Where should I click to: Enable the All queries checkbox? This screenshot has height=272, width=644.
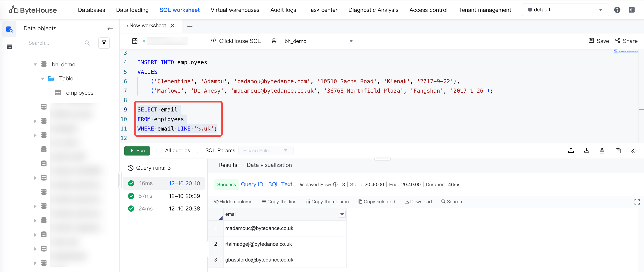(159, 150)
